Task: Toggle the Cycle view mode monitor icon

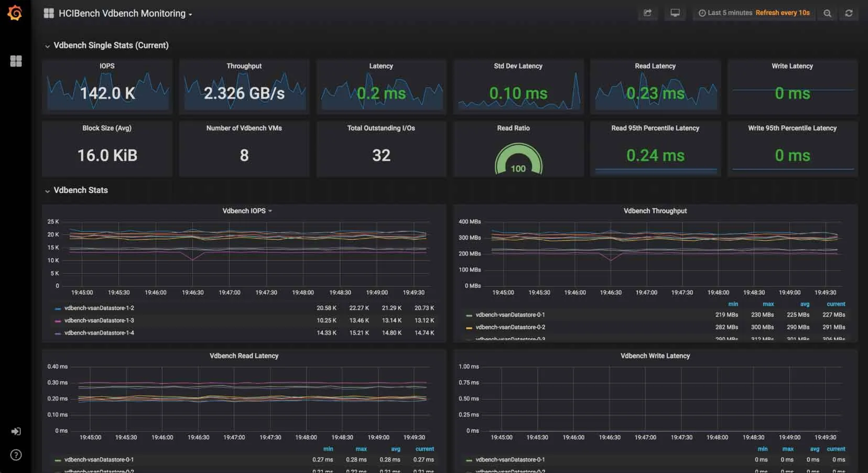Action: [x=675, y=13]
